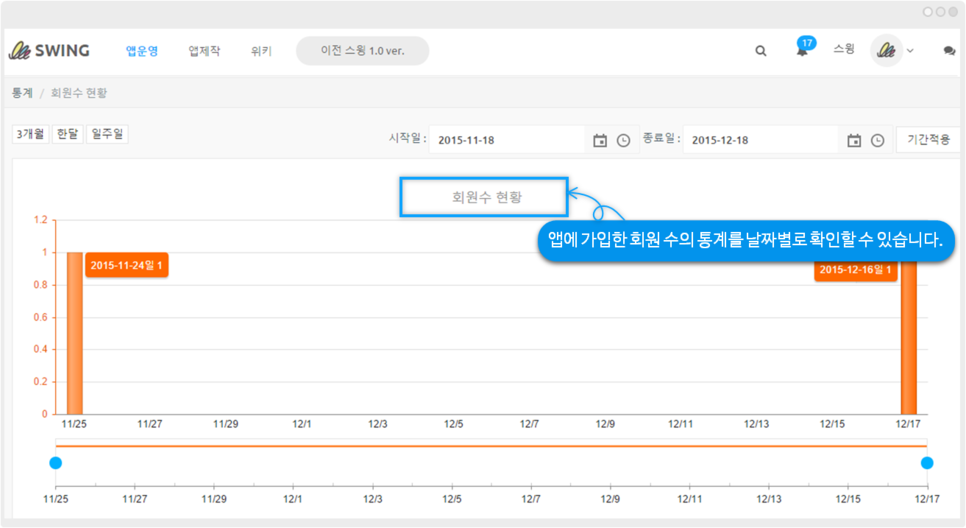This screenshot has height=528, width=966.
Task: Open end date clock time icon
Action: [877, 141]
